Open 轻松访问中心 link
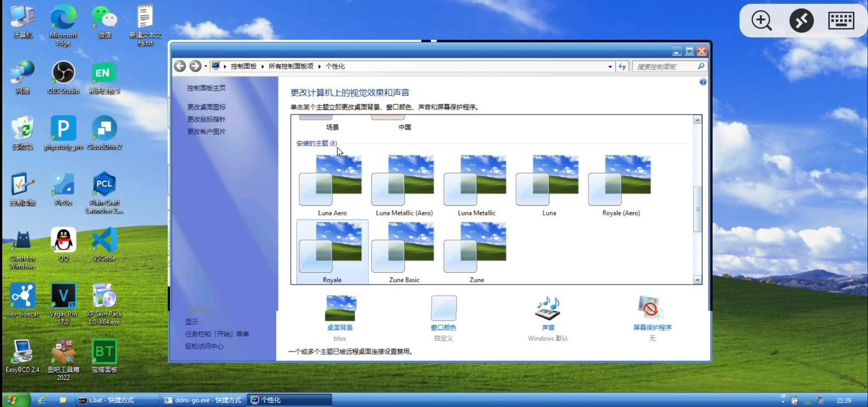 point(204,346)
